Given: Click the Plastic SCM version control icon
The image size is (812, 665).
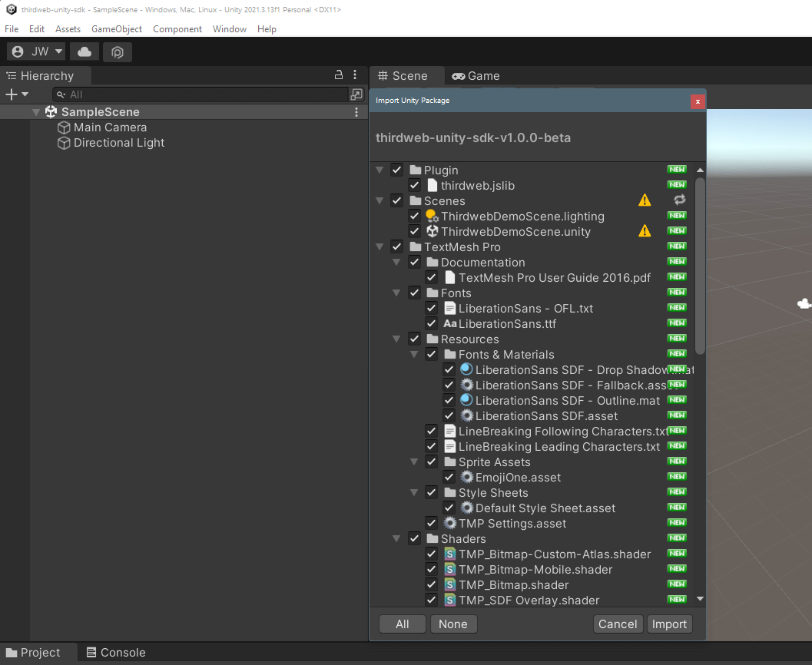Looking at the screenshot, I should pos(118,51).
